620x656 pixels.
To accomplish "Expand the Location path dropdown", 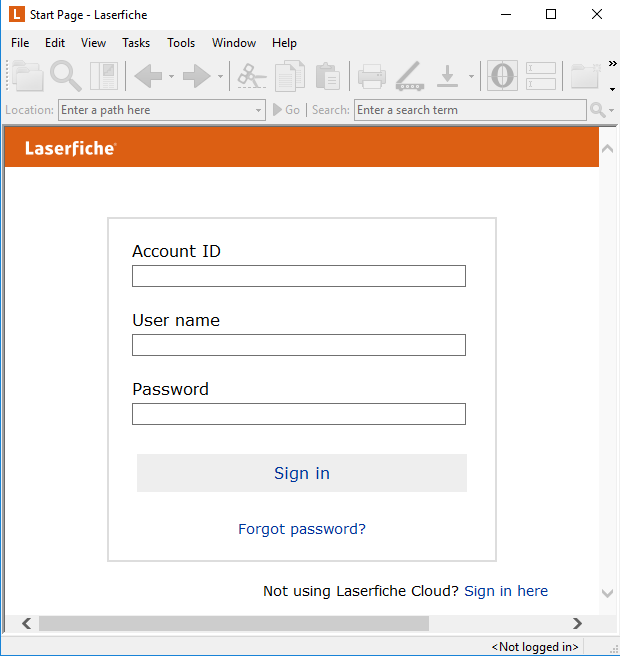I will point(259,110).
